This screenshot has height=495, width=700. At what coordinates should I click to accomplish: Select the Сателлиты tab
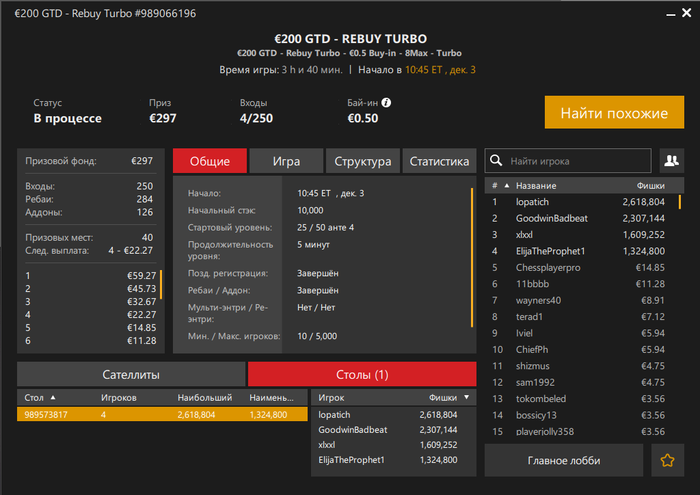coord(131,374)
